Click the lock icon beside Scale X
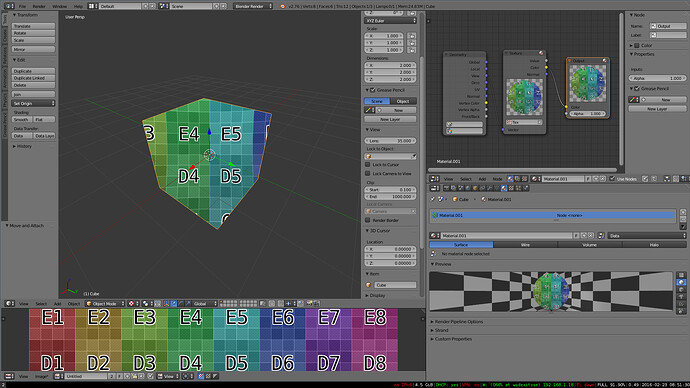690x388 pixels. [x=411, y=36]
